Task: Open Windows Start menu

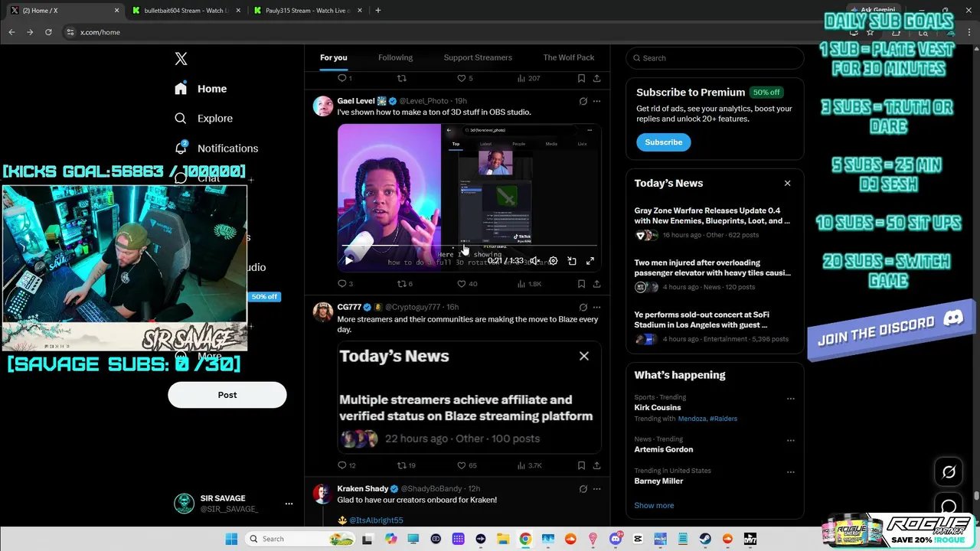Action: tap(231, 539)
